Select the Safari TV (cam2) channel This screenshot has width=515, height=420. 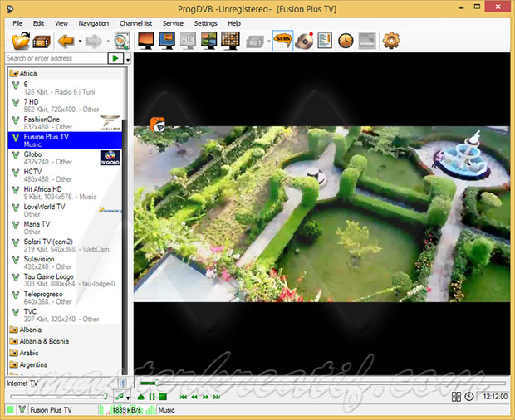point(65,245)
